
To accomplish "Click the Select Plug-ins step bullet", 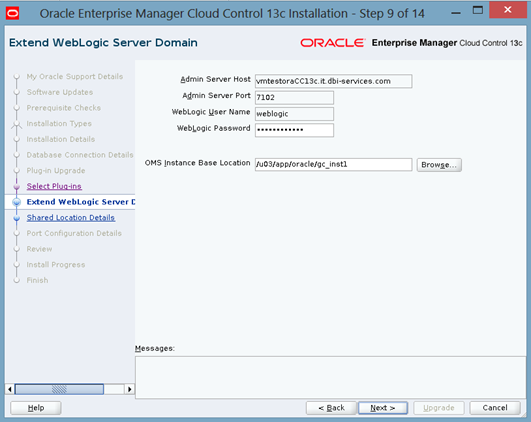I will click(x=17, y=187).
